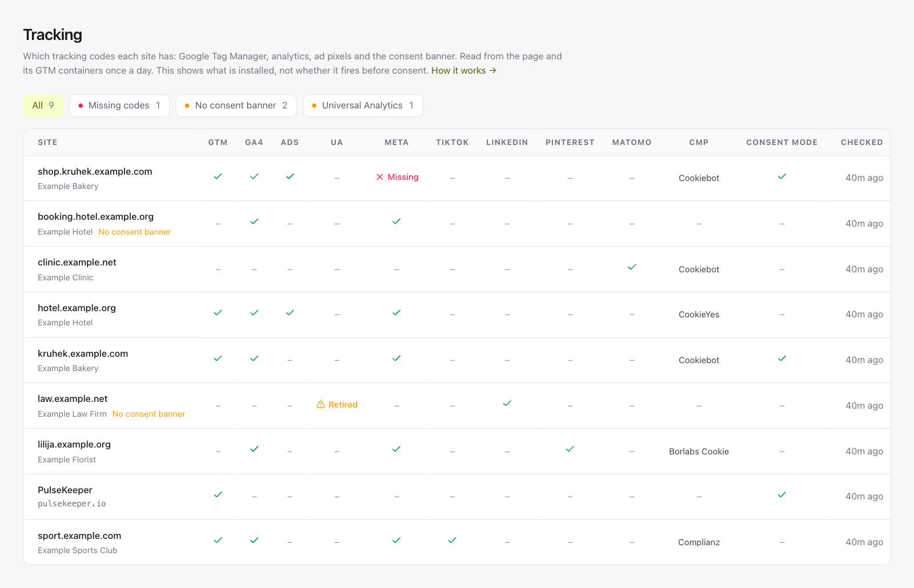This screenshot has height=588, width=914.
Task: Open the PulseKeeper site entry
Action: [65, 490]
